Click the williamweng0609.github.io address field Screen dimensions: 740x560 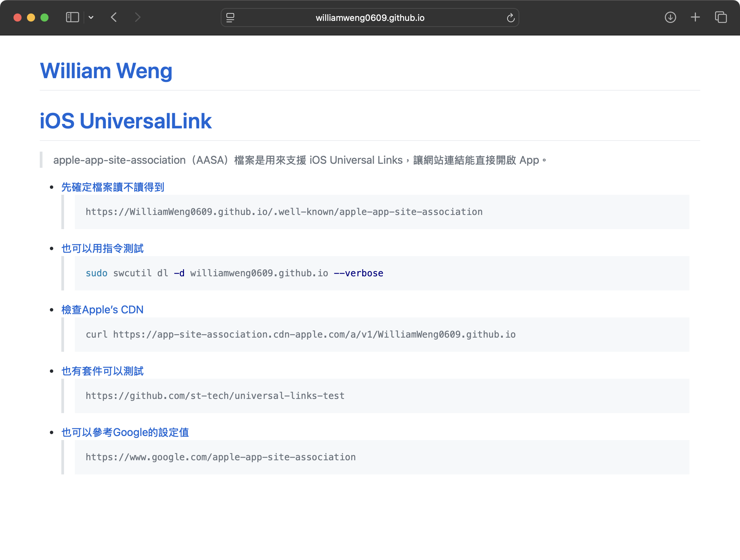point(370,18)
